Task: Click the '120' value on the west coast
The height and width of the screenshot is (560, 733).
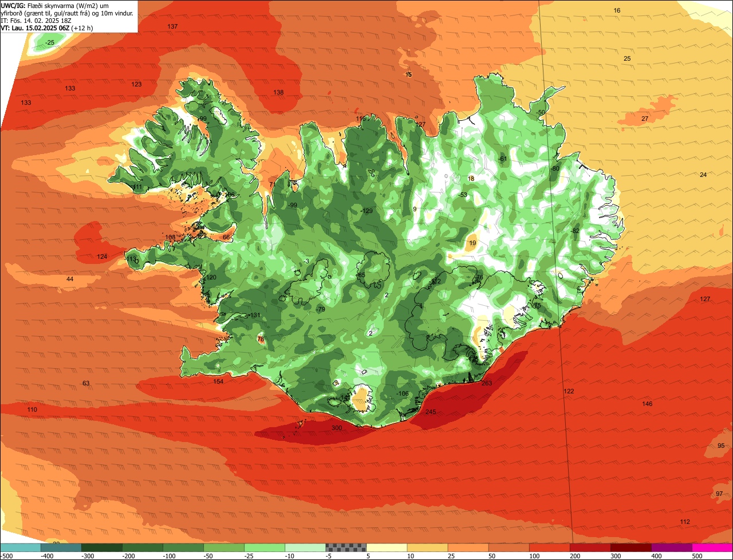Action: coord(211,277)
